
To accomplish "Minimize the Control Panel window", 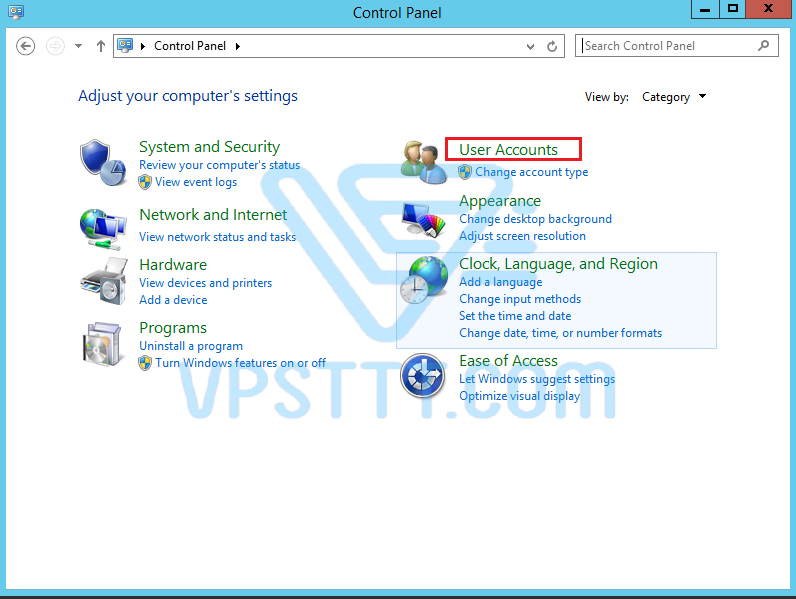I will [705, 9].
